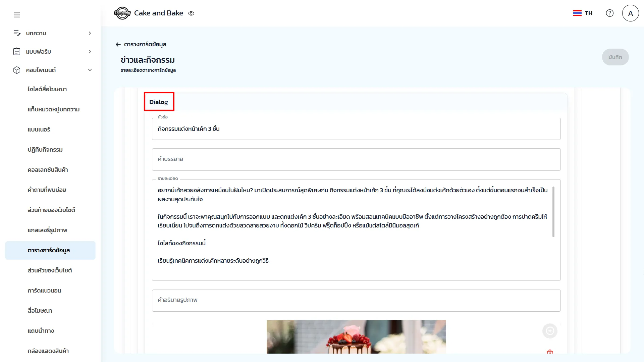Open ปฏิทินกิจกรรม in the sidebar
This screenshot has height=362, width=644.
pos(45,150)
